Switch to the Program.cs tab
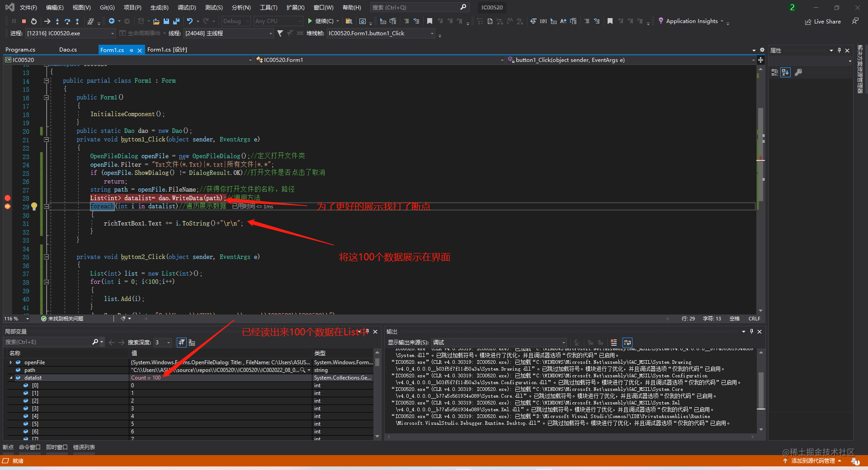The width and height of the screenshot is (868, 470). (x=20, y=50)
